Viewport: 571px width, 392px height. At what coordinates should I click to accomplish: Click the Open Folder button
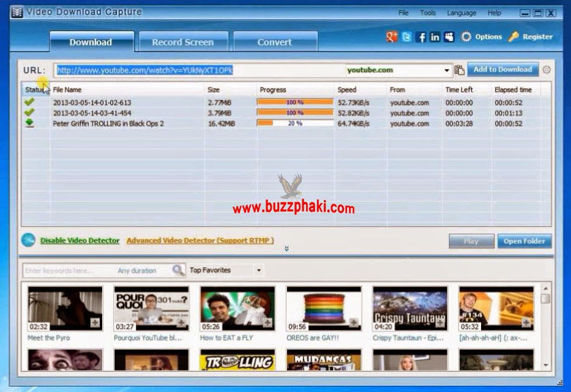(524, 241)
